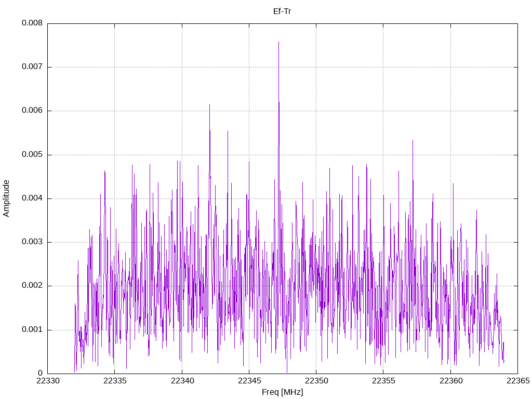Click the x-axis tick 22330
Viewport: 532px width, 399px height.
coord(48,381)
